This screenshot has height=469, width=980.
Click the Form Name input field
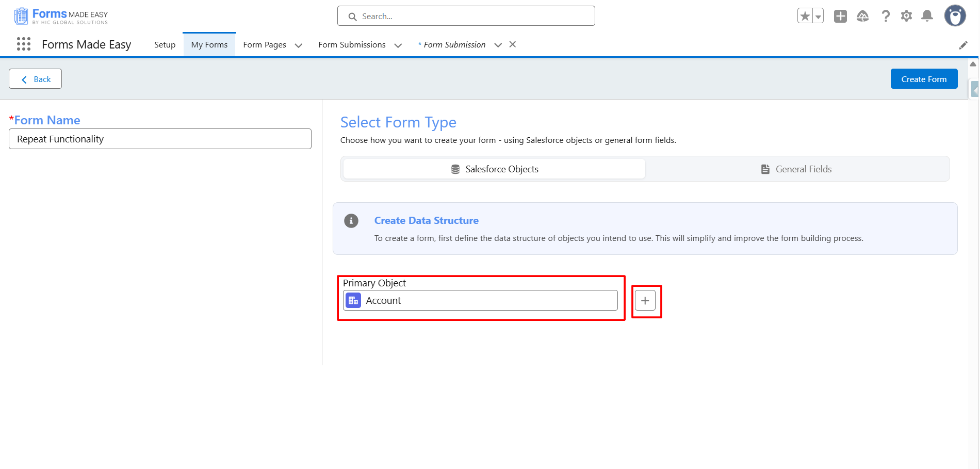160,139
